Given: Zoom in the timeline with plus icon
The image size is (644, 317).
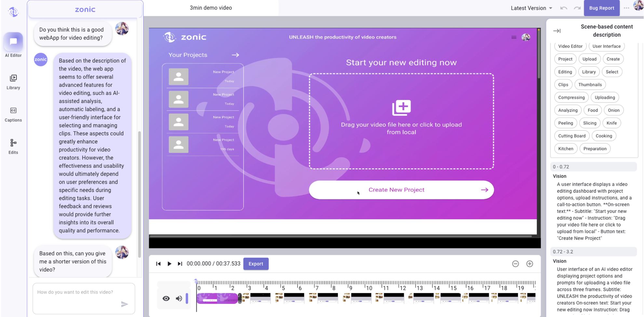Looking at the screenshot, I should tap(530, 264).
